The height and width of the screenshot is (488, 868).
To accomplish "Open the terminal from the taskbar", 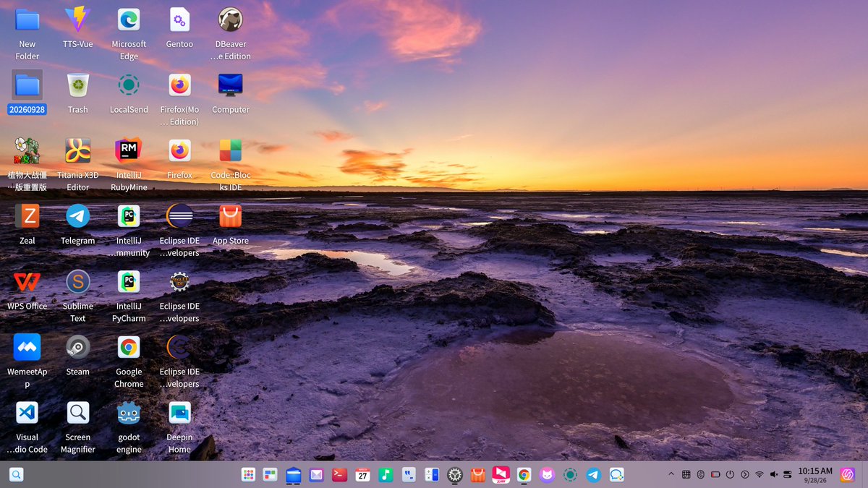I will 339,475.
